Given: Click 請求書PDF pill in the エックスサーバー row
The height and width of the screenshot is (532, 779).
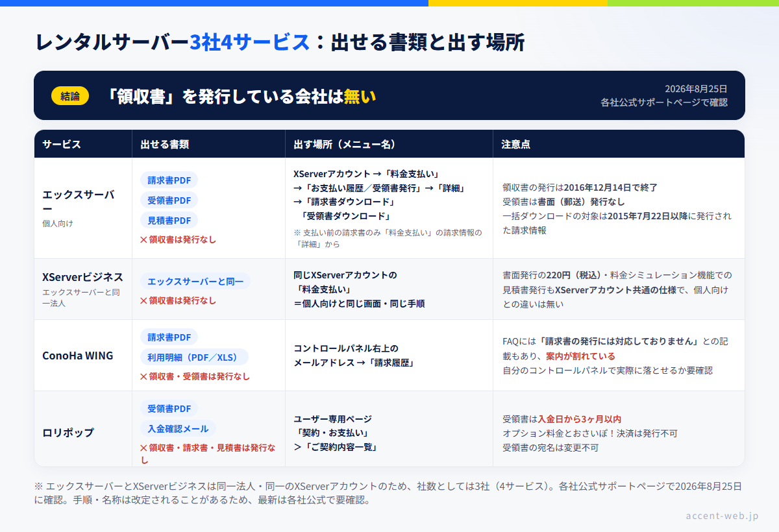Looking at the screenshot, I should [x=169, y=180].
